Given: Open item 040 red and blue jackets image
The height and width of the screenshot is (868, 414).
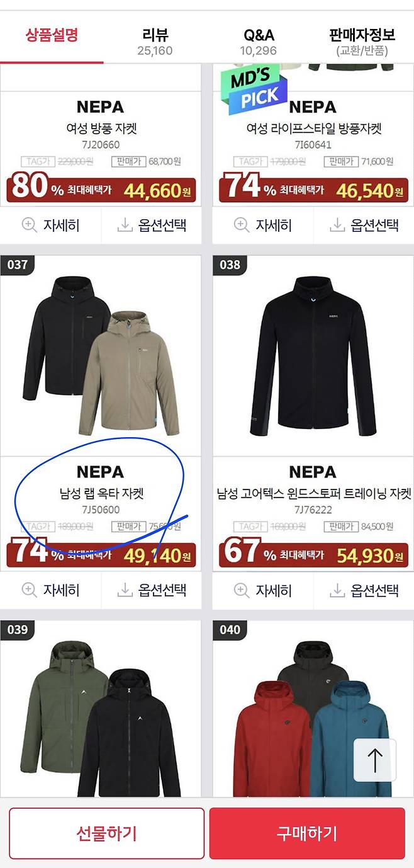Looking at the screenshot, I should [x=313, y=709].
